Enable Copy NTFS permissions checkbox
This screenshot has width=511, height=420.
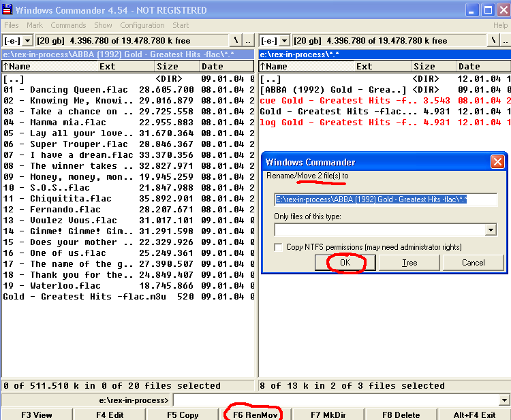tap(278, 247)
